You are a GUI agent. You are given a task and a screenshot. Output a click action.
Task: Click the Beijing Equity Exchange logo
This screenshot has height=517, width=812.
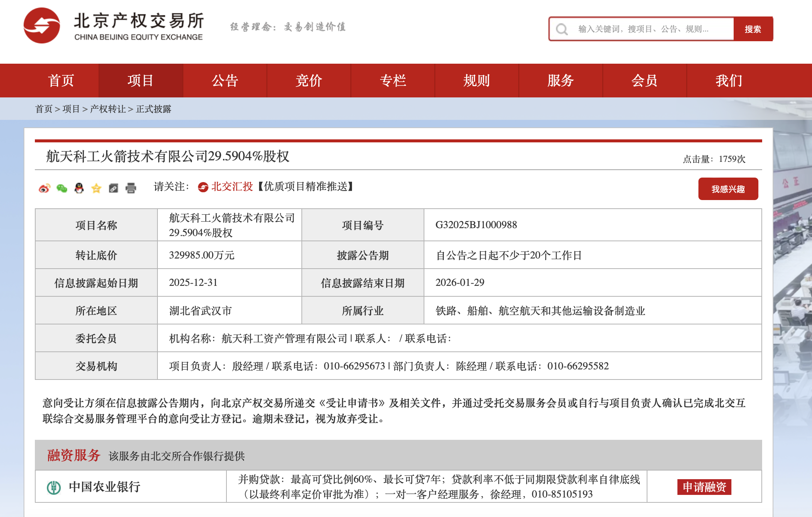pos(42,26)
